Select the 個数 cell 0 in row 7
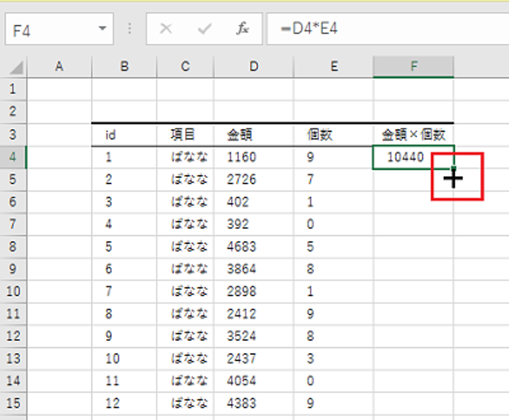 coord(333,224)
